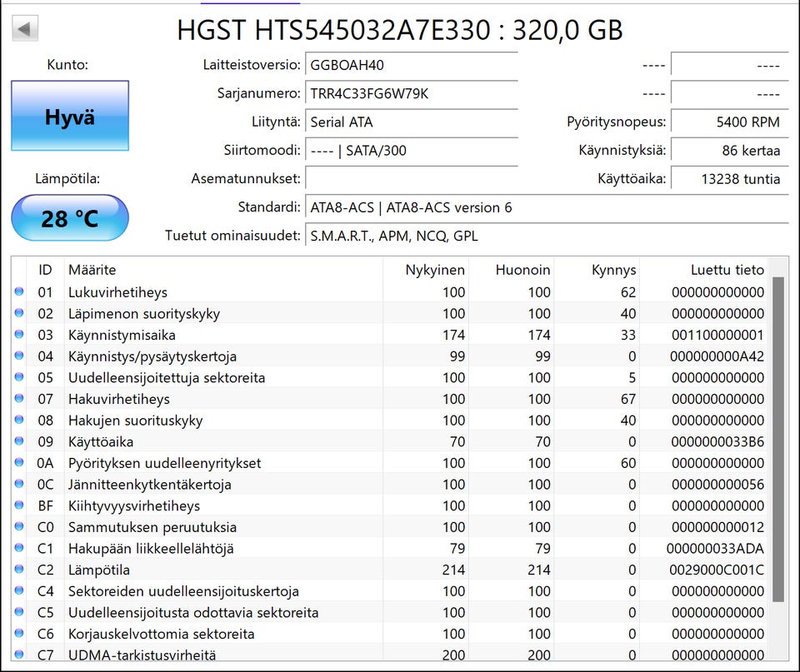This screenshot has height=672, width=800.
Task: Click the Standardi field ATA8-ACS version 6
Action: (547, 207)
